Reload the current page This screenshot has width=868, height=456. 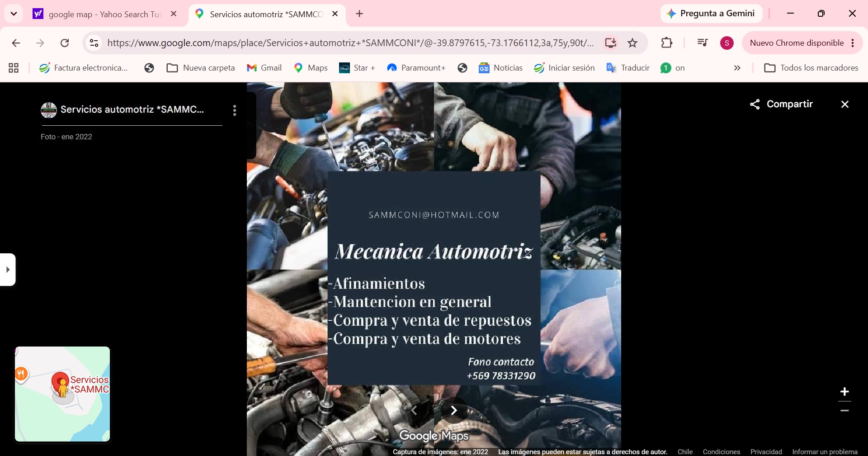coord(65,43)
